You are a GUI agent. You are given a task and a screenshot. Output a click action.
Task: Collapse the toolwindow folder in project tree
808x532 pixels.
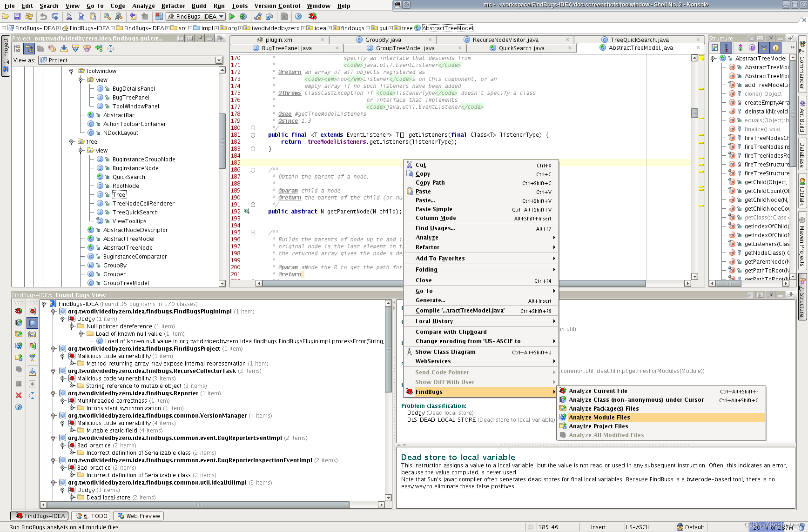tap(72, 71)
